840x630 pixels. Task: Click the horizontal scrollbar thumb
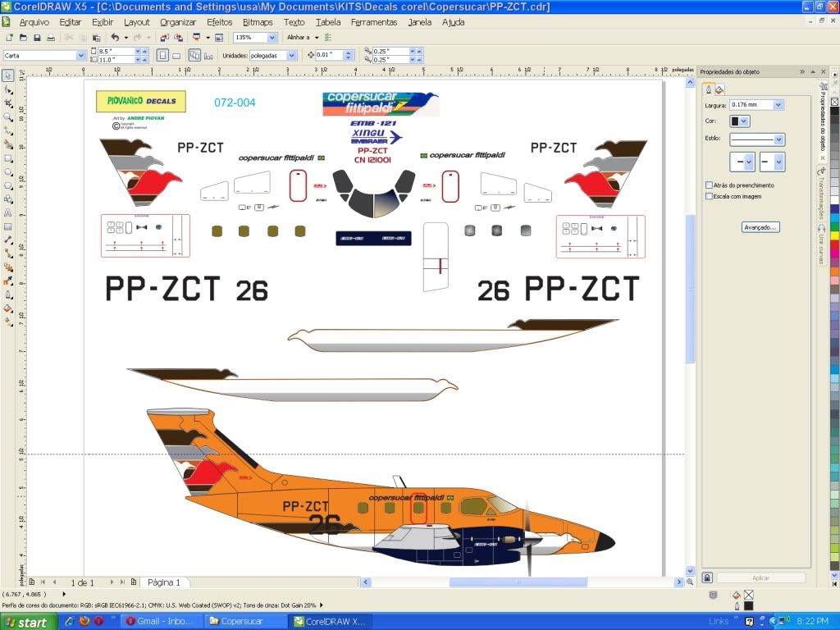click(x=518, y=582)
